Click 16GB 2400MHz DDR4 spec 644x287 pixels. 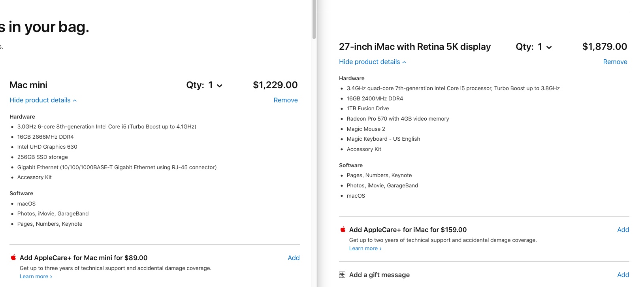click(x=375, y=99)
